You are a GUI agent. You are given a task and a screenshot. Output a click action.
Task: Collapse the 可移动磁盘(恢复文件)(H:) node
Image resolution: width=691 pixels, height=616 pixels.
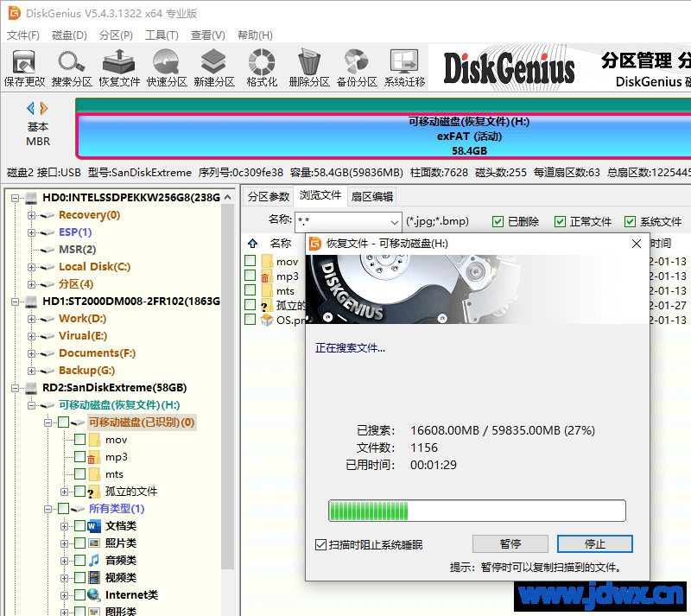(31, 406)
